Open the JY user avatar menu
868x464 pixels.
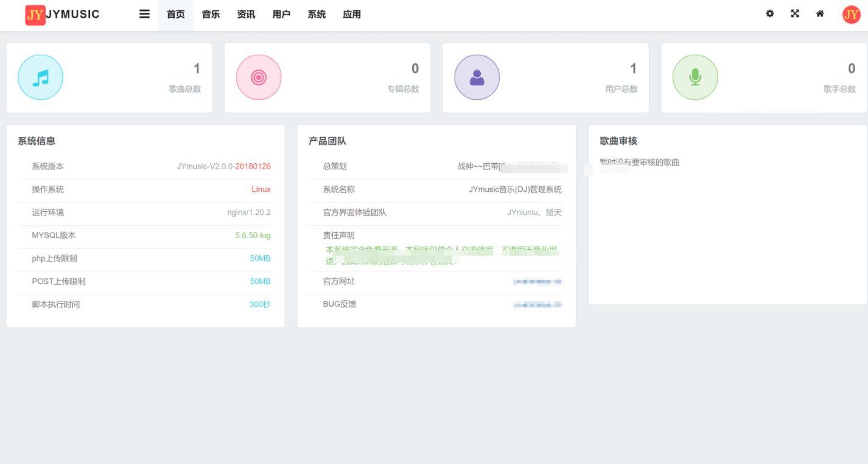click(851, 15)
